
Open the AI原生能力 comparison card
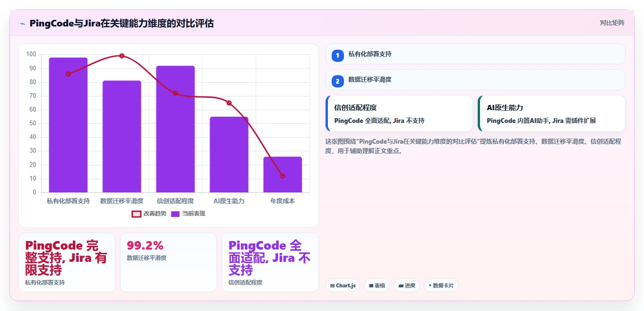(551, 113)
